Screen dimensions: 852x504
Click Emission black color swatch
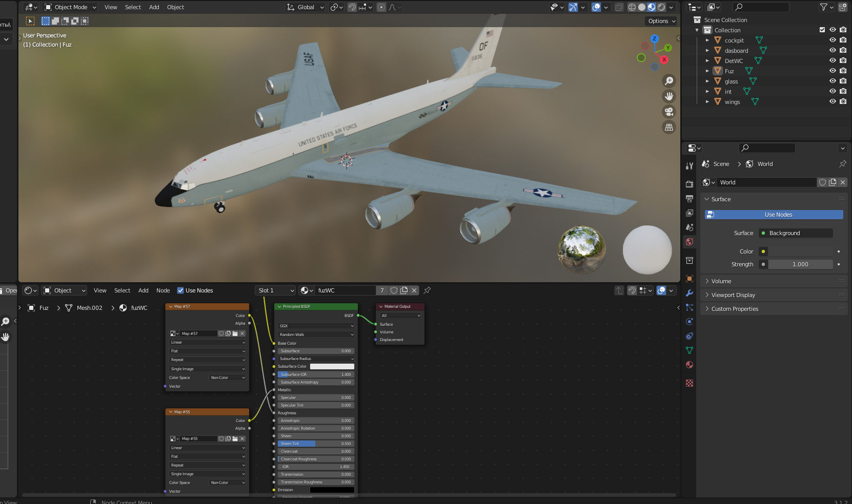click(332, 490)
